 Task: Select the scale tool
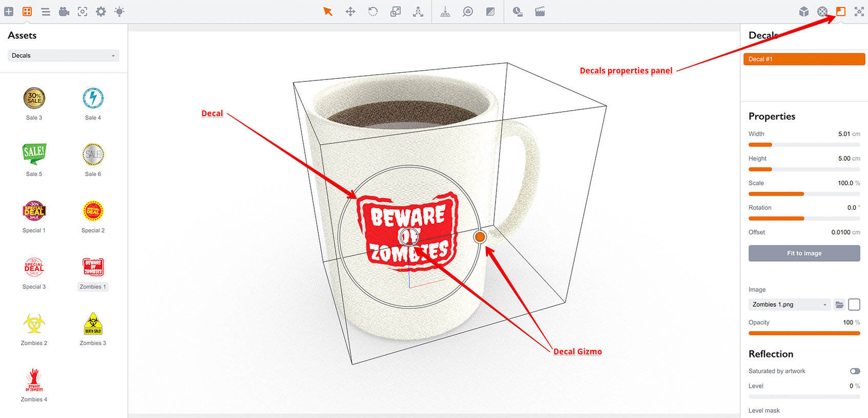pos(396,11)
